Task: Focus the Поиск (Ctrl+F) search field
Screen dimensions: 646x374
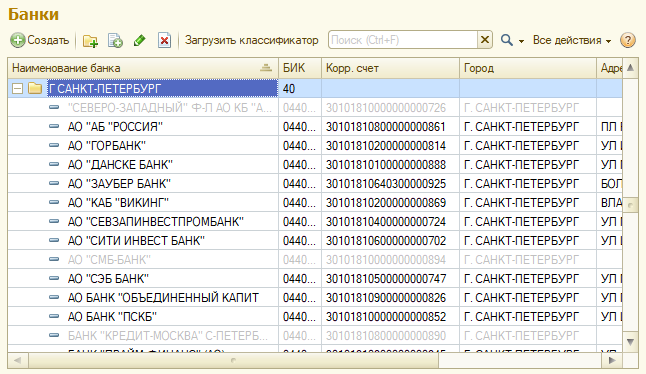Action: click(403, 40)
